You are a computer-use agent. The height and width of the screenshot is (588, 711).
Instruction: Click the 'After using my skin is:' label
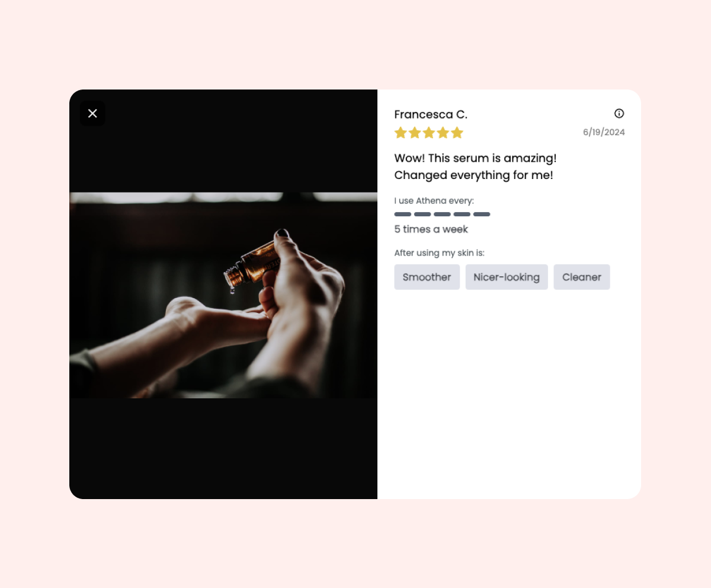coord(440,253)
